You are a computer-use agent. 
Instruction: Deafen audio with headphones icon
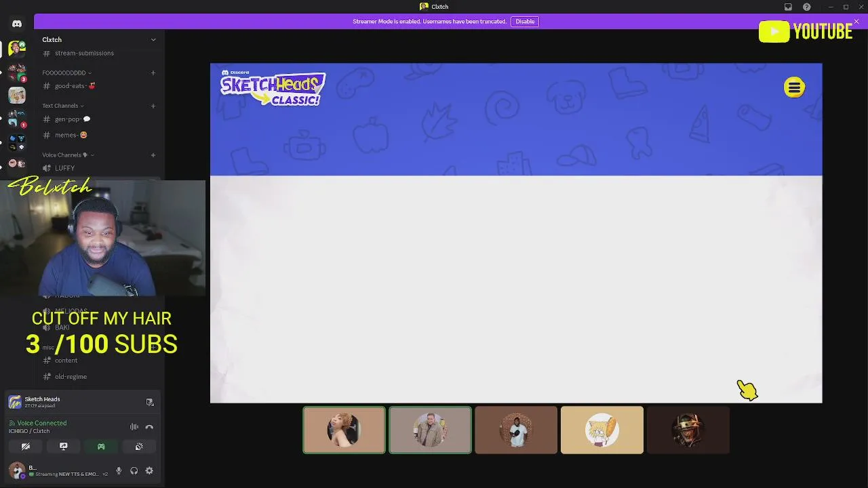coord(134,471)
